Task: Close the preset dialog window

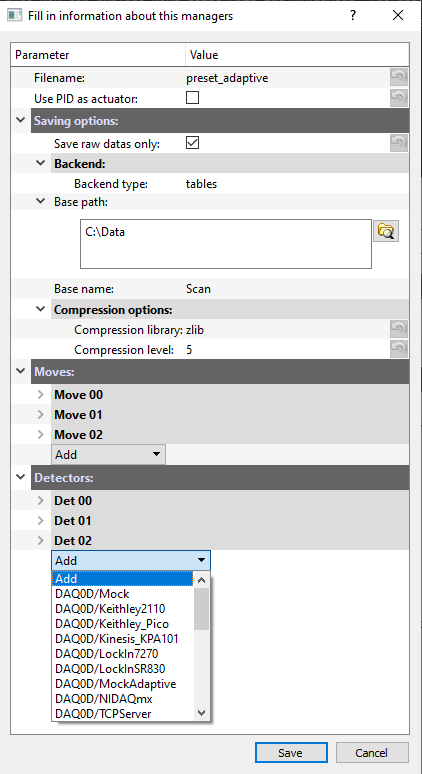Action: 398,15
